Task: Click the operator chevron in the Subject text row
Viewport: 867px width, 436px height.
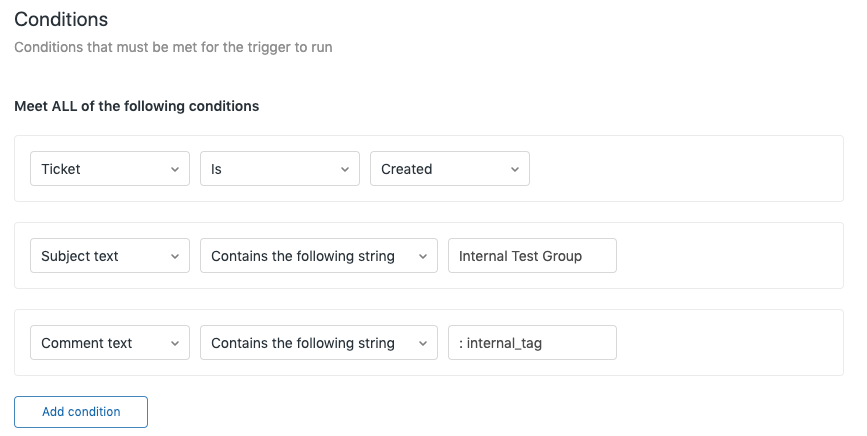Action: click(423, 257)
